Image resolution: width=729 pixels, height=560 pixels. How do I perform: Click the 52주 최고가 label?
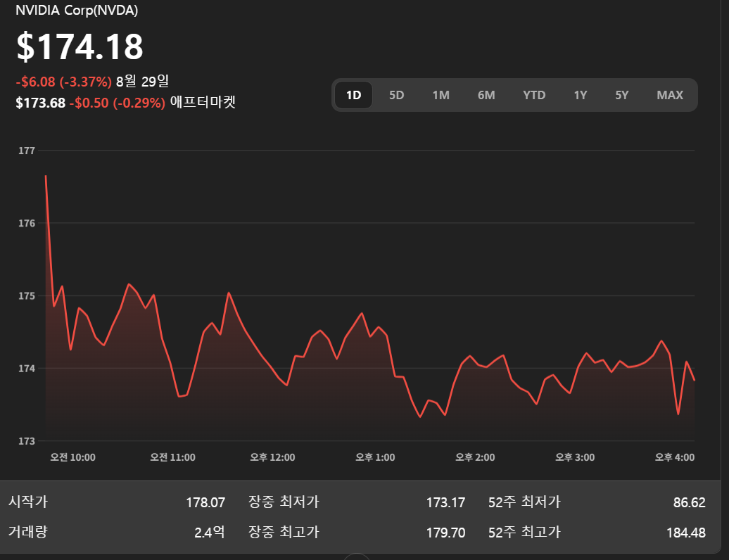pyautogui.click(x=524, y=532)
